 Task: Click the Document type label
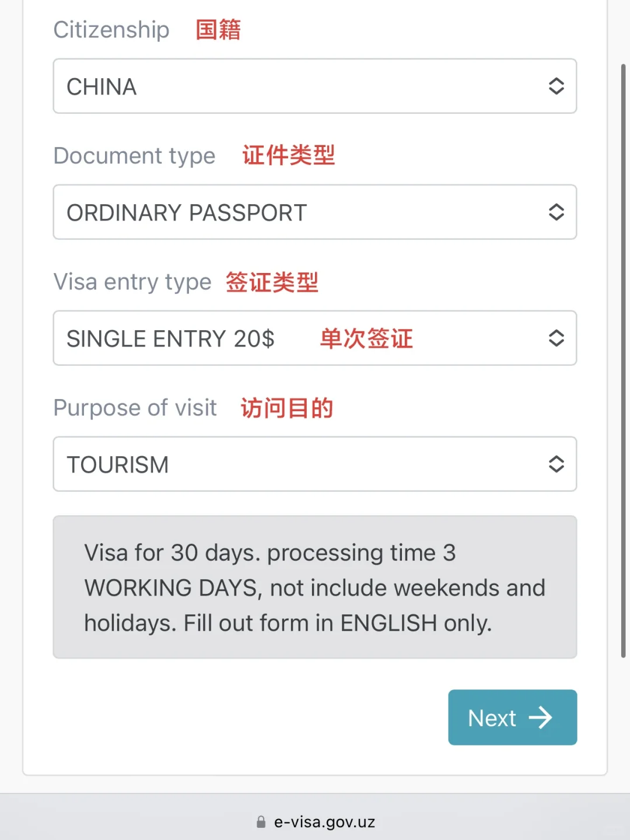coord(134,156)
